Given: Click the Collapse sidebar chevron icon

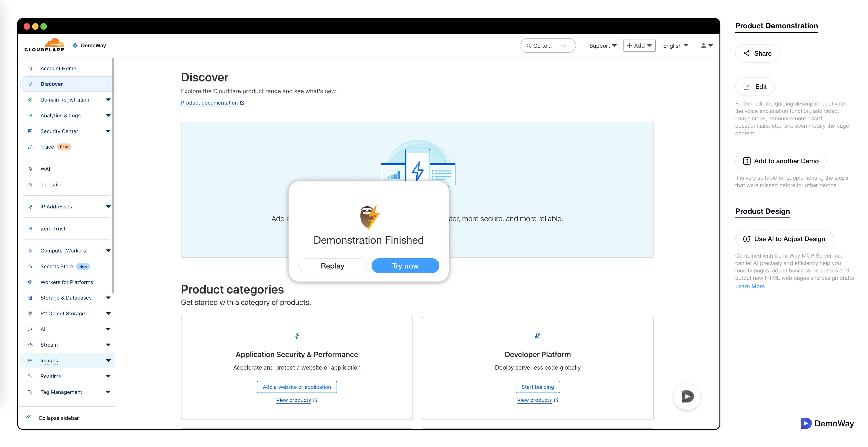Looking at the screenshot, I should tap(29, 418).
